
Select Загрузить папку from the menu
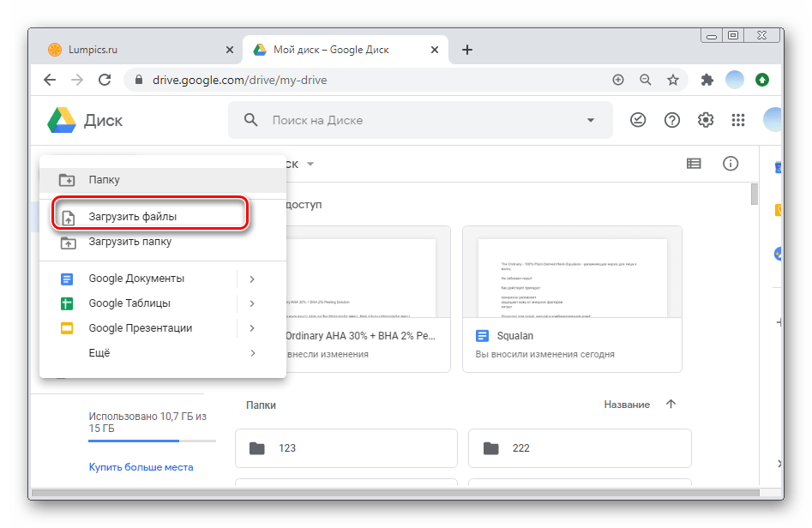pos(163,242)
